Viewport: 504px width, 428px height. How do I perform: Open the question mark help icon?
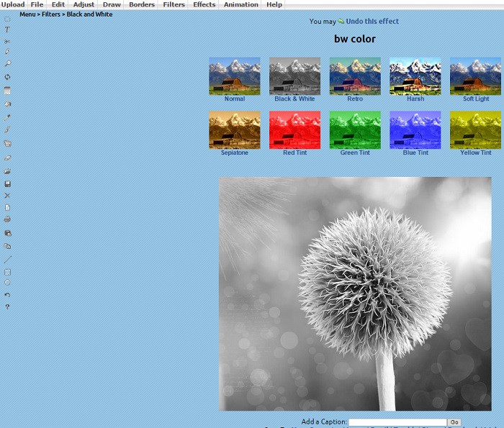coord(7,307)
